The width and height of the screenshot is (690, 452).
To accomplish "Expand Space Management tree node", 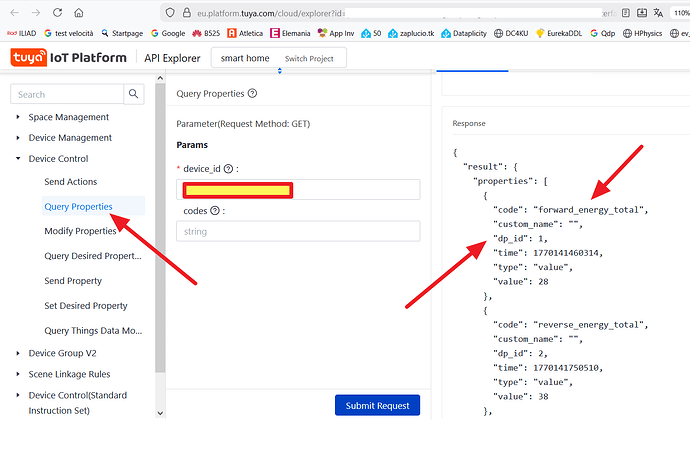I will pos(18,117).
